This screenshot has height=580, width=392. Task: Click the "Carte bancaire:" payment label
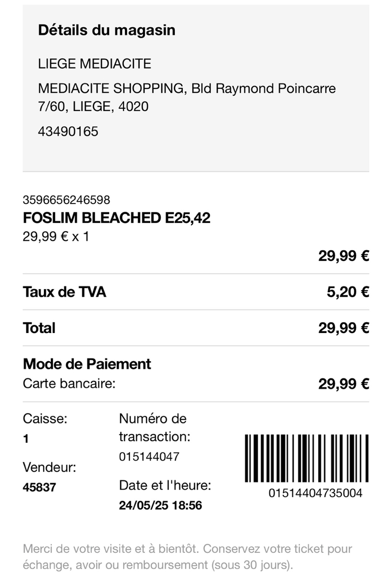coord(70,384)
